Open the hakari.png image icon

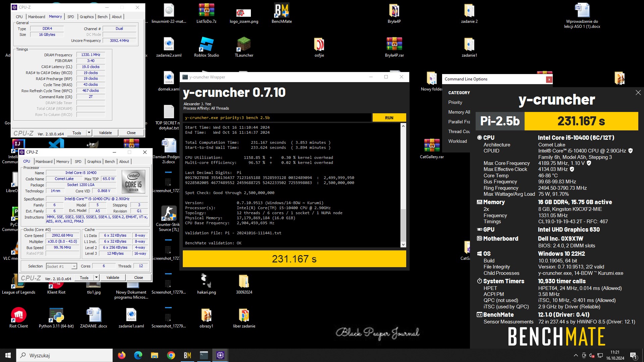point(206,284)
